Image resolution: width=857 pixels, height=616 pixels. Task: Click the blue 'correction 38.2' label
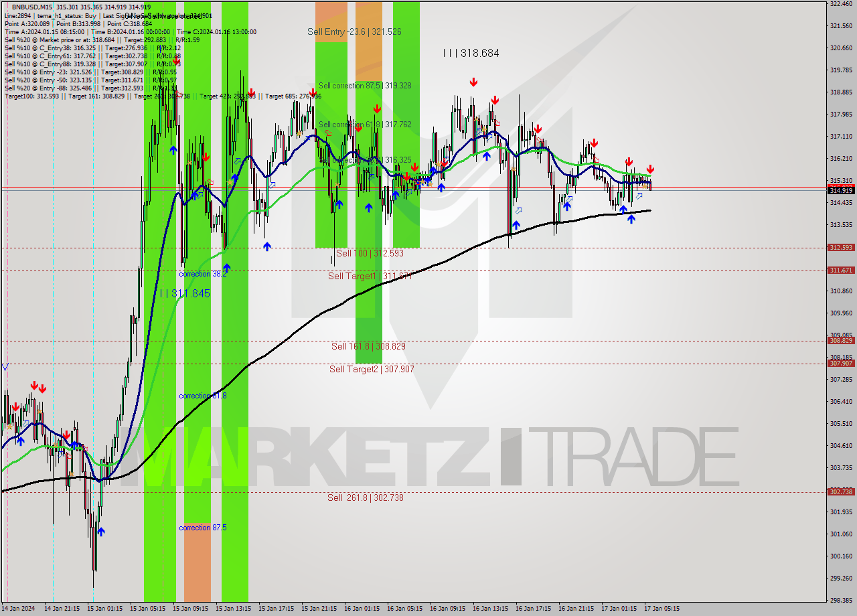point(203,274)
